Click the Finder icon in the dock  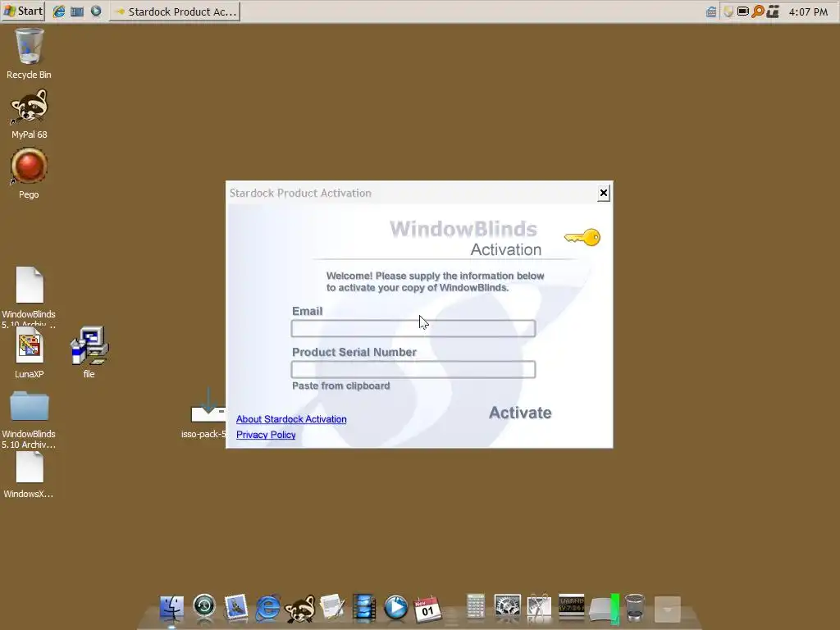pyautogui.click(x=172, y=608)
